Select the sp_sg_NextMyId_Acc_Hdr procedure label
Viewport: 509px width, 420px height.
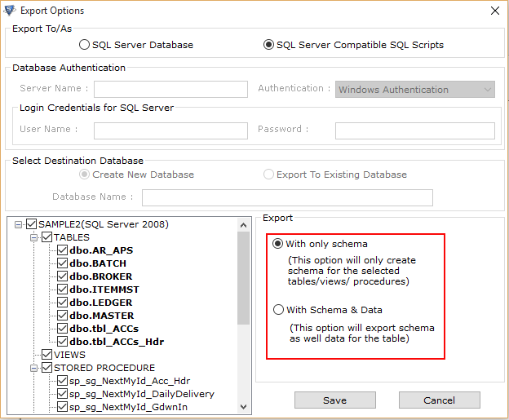(x=130, y=381)
